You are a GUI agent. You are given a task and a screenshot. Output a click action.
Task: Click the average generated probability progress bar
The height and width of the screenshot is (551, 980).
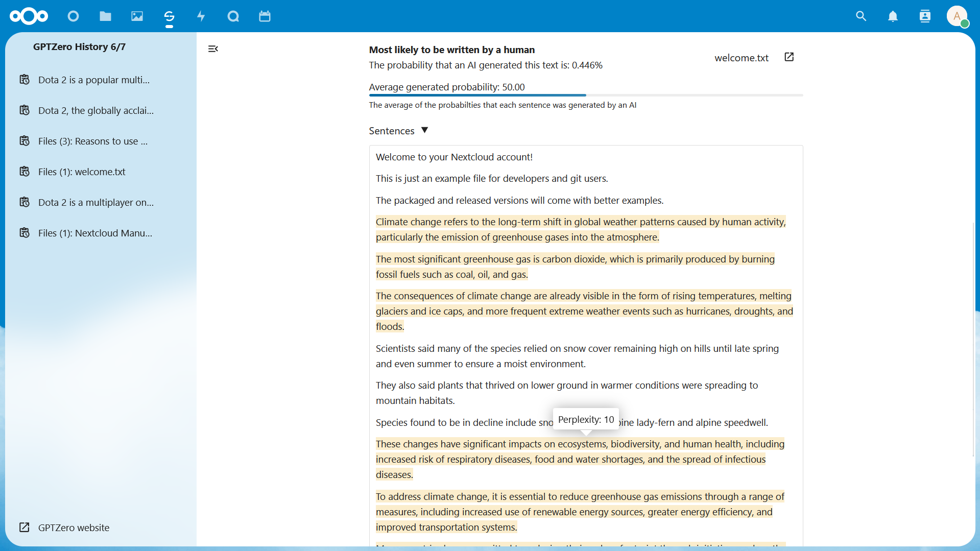586,95
